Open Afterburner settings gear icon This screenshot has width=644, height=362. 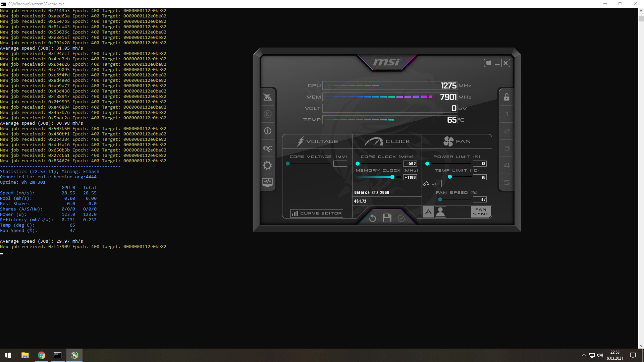(267, 165)
